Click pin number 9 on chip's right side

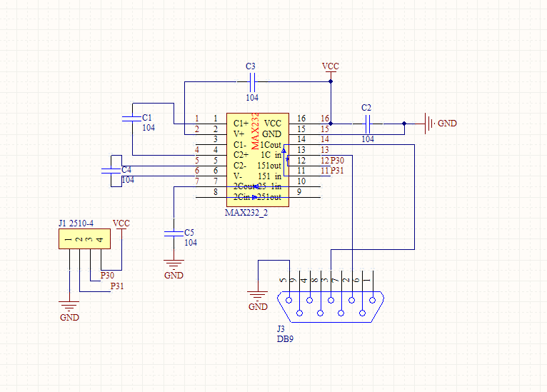299,192
